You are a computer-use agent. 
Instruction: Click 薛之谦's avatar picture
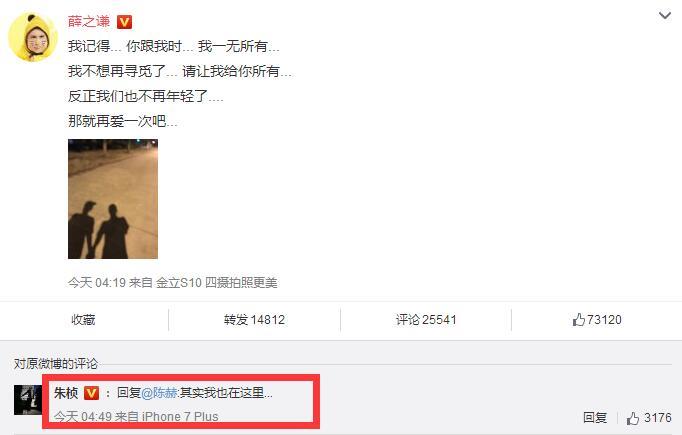(x=33, y=37)
